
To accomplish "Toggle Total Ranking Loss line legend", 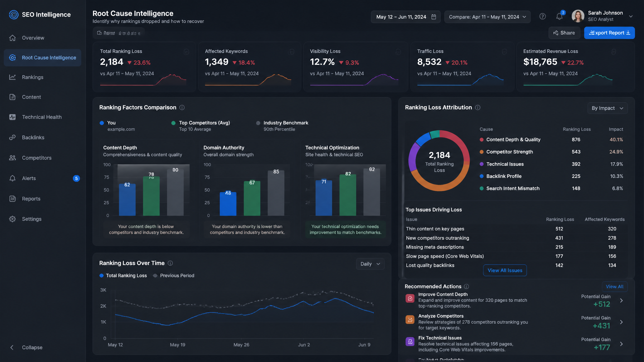I will [x=123, y=276].
